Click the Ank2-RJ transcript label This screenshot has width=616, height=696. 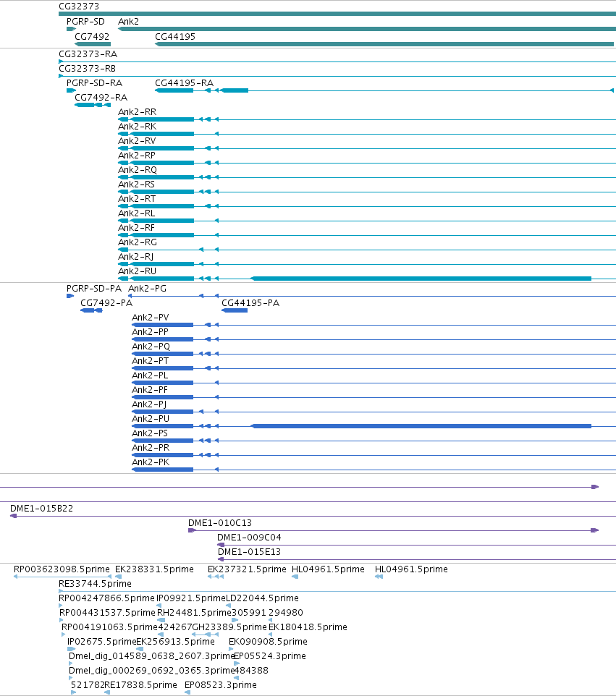tap(135, 257)
